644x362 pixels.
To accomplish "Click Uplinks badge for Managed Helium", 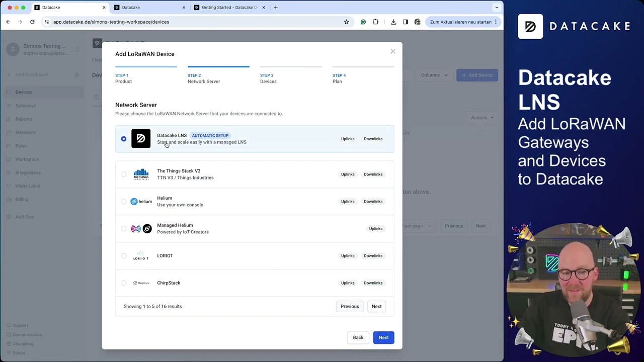I will [x=375, y=229].
